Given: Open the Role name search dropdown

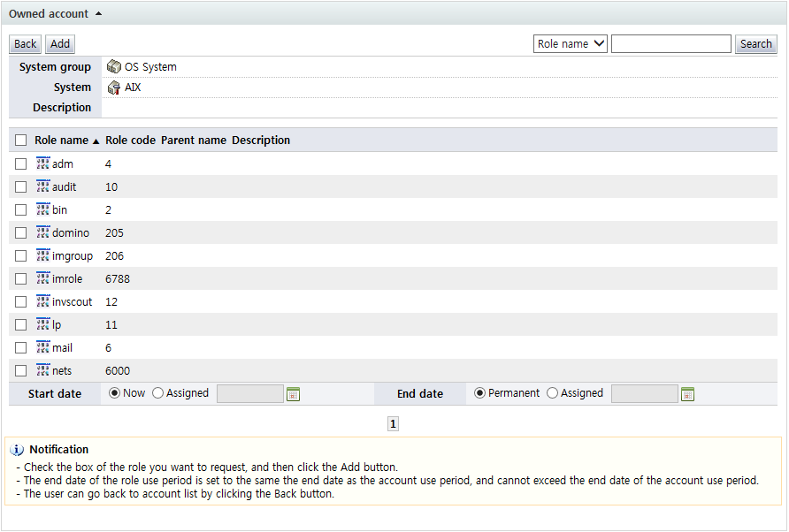Looking at the screenshot, I should click(x=570, y=44).
